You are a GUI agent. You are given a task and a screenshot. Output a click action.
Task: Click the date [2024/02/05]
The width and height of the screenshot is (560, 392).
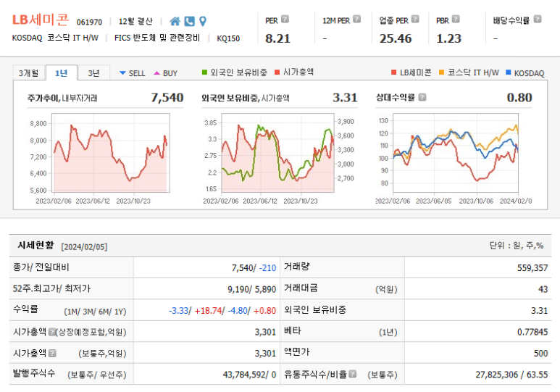[x=84, y=247]
